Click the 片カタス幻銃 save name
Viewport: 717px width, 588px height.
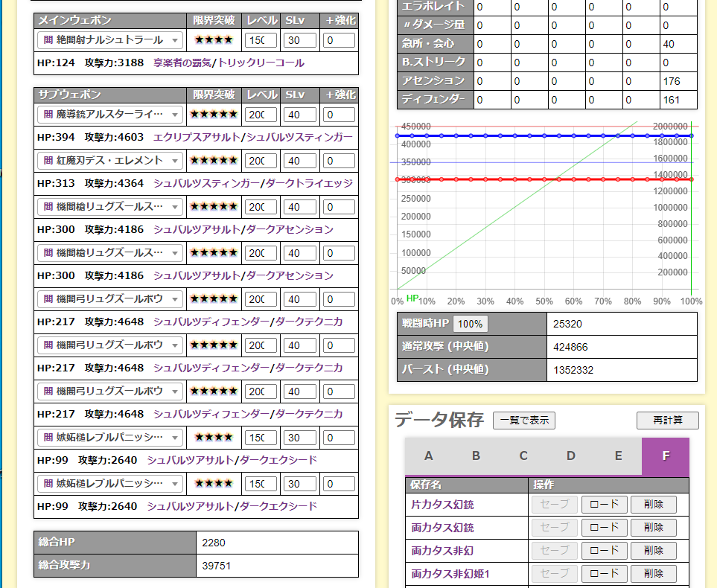pos(442,505)
